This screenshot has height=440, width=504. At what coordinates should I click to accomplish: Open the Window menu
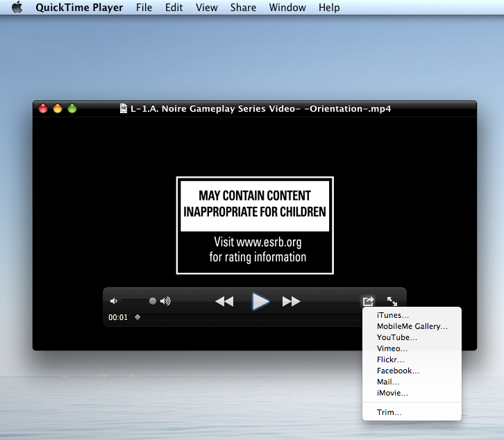tap(287, 8)
